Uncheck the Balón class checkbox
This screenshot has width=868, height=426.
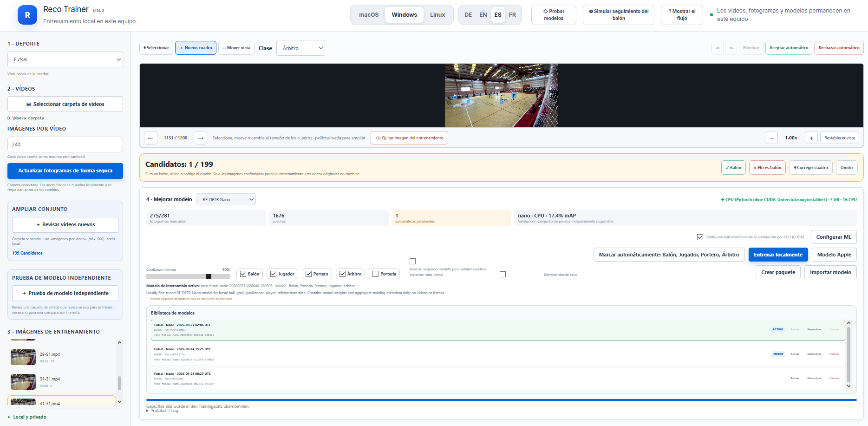pos(243,274)
